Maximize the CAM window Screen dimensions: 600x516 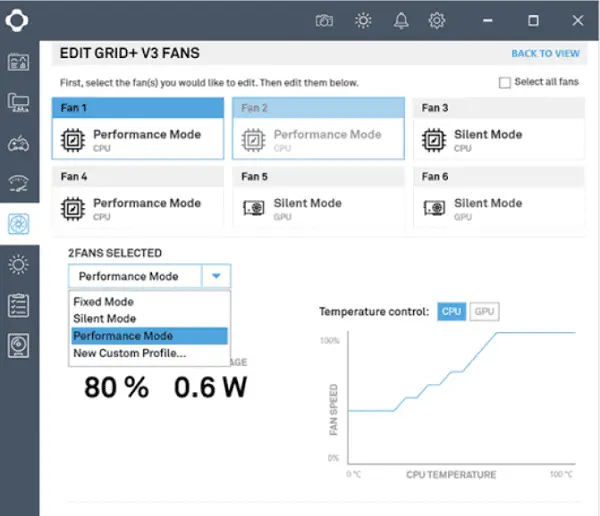(x=533, y=21)
